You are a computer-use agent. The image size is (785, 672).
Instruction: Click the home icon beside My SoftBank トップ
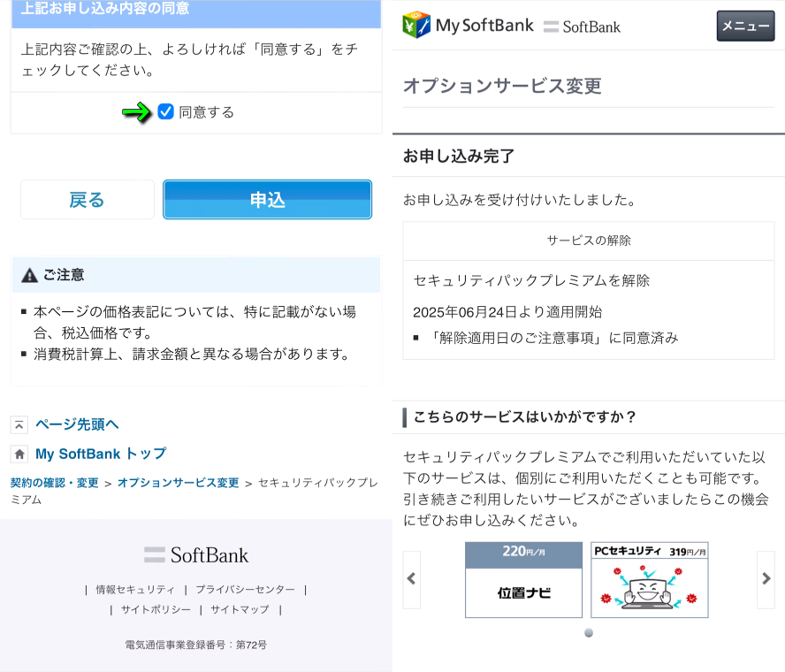pyautogui.click(x=19, y=454)
